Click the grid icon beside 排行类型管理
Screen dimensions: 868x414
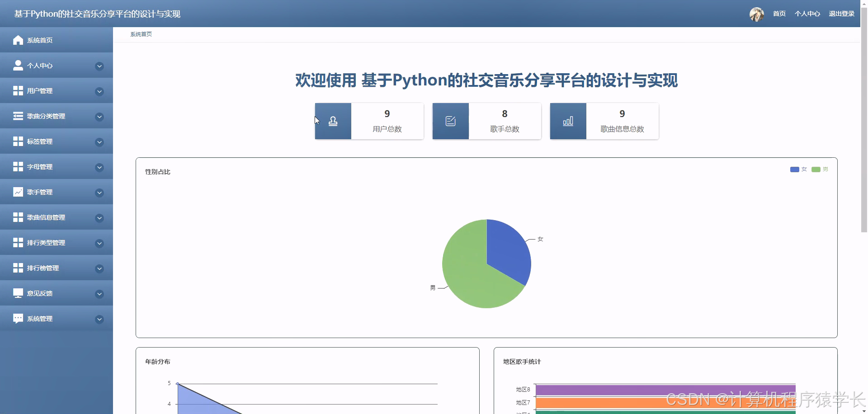click(x=18, y=243)
